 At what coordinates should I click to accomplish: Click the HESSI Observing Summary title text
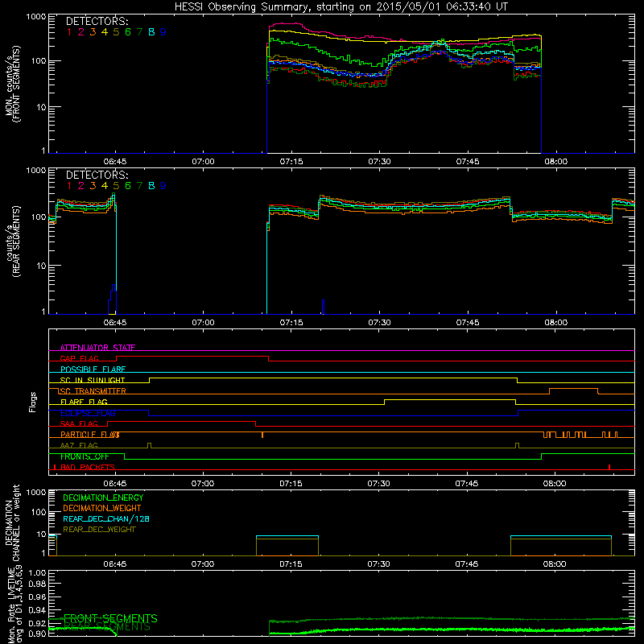coord(341,7)
